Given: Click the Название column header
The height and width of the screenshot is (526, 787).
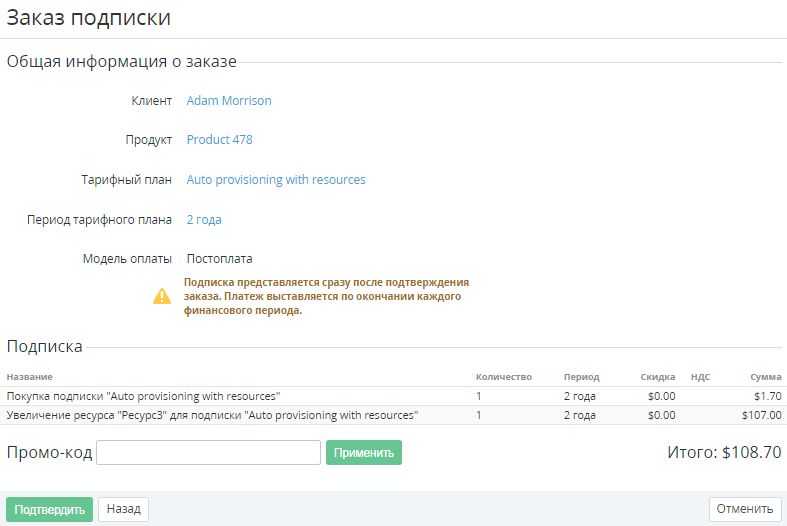Looking at the screenshot, I should [29, 377].
